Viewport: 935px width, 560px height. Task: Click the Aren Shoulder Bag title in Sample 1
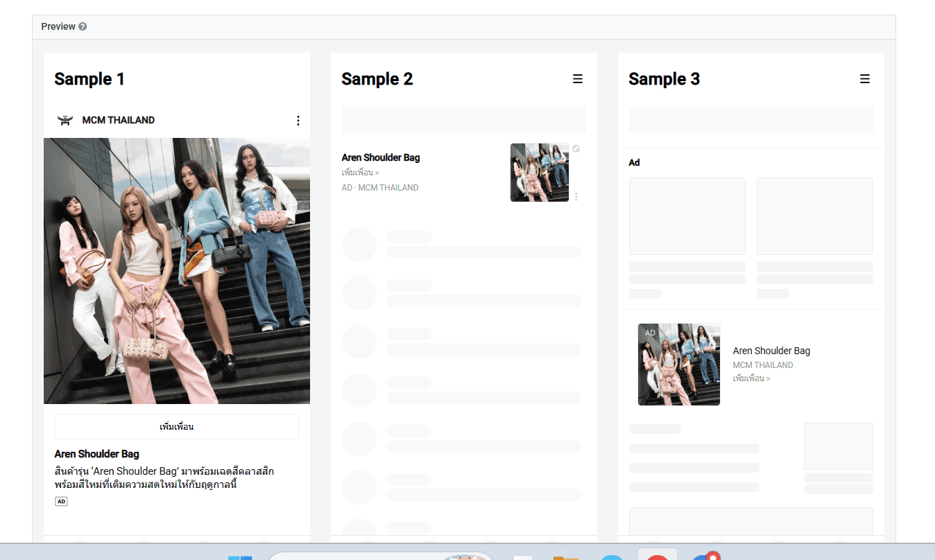[97, 454]
